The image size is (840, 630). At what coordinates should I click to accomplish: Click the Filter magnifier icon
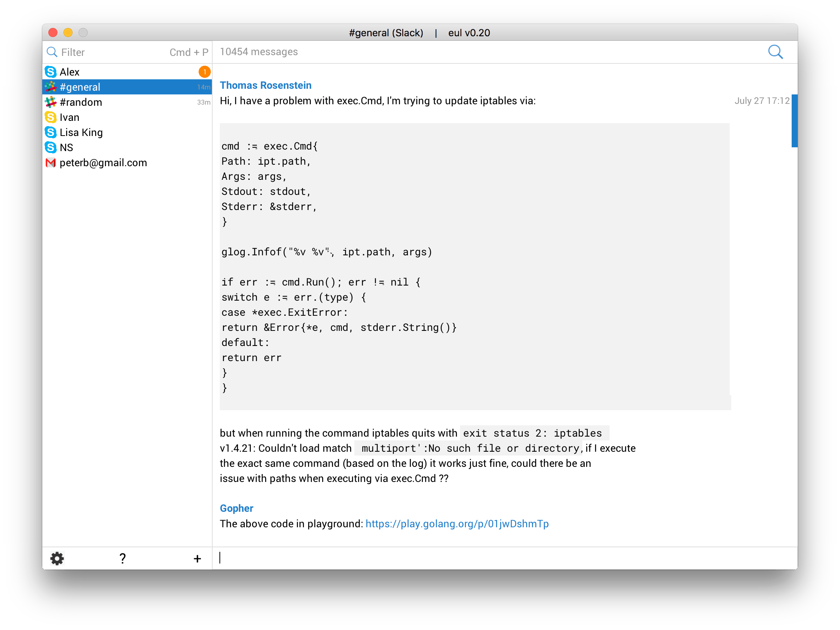pyautogui.click(x=52, y=52)
